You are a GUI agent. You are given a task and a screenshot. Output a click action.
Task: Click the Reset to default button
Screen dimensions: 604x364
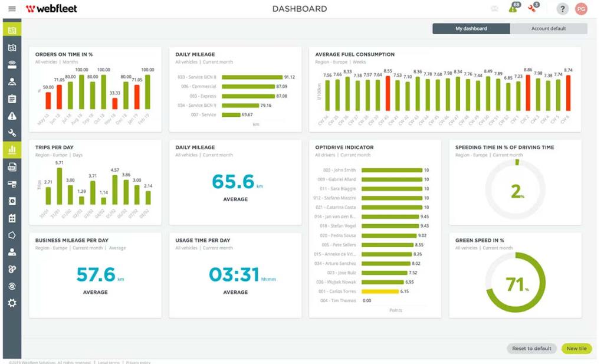click(x=531, y=349)
